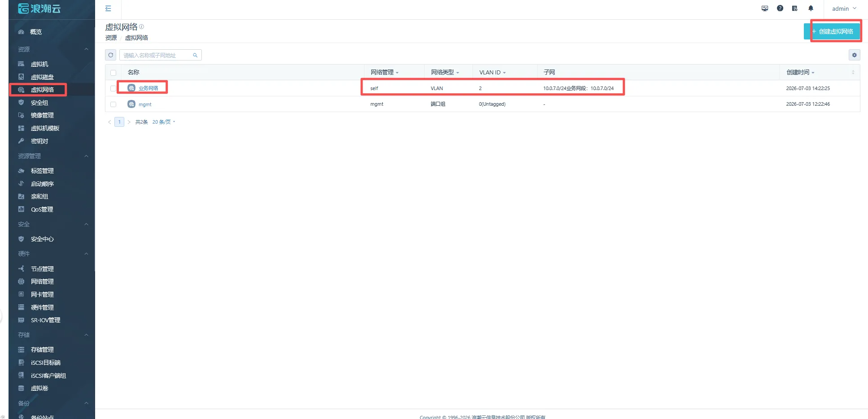Collapse the 资源管理 sidebar section
Viewport: 868px width, 419px height.
[x=86, y=156]
